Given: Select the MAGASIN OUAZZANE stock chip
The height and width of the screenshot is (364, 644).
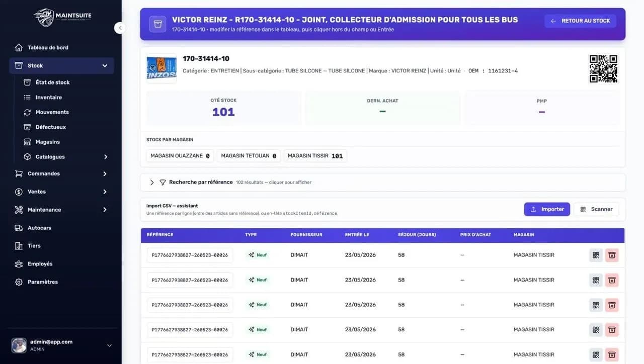Looking at the screenshot, I should [180, 156].
